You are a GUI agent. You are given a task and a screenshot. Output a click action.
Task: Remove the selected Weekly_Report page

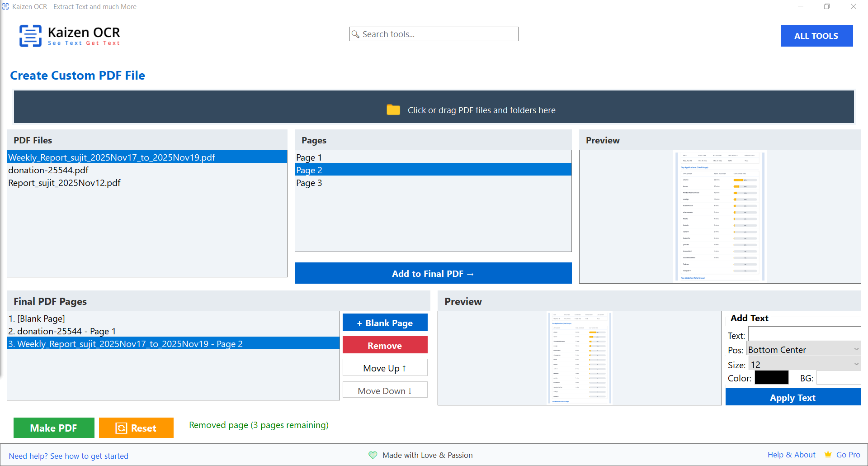point(385,345)
